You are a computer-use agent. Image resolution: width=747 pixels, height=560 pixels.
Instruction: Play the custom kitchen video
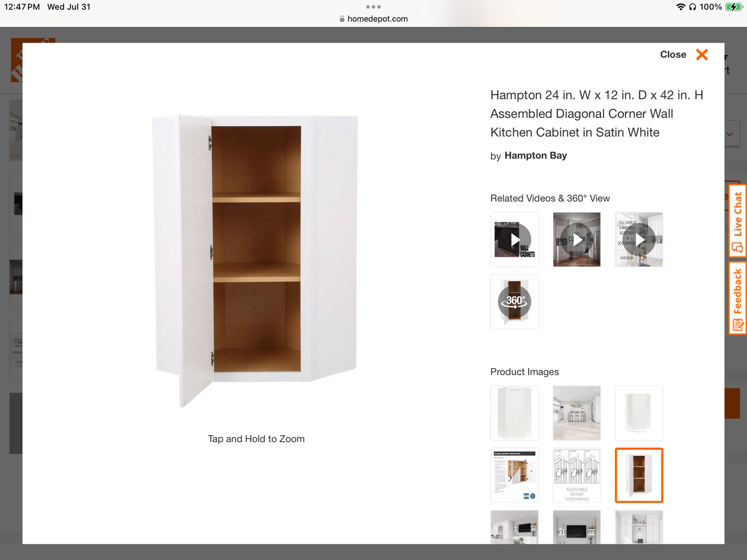pos(577,240)
